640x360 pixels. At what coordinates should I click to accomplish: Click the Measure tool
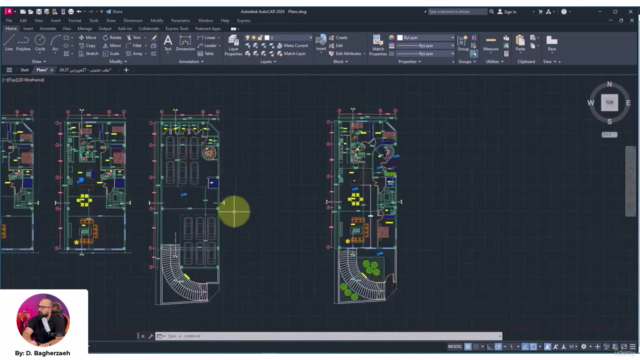coord(491,43)
